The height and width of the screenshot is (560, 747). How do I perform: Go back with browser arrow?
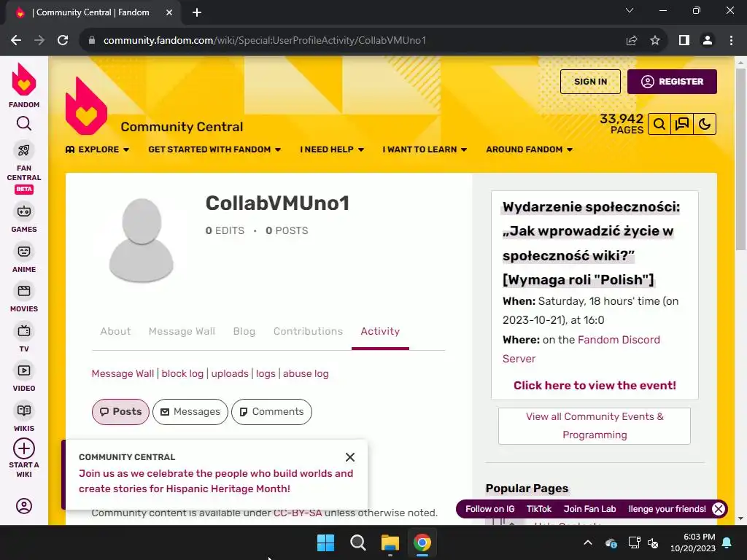point(16,41)
